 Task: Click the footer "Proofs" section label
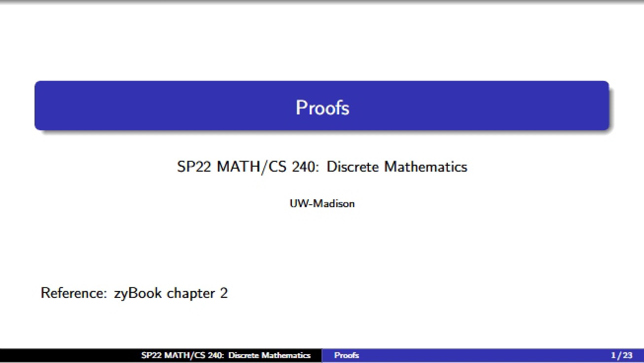tap(347, 355)
